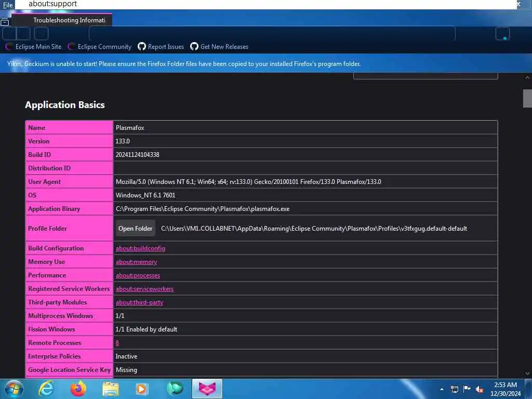The height and width of the screenshot is (399, 532).
Task: Open Firefox from the taskbar
Action: coord(78,389)
